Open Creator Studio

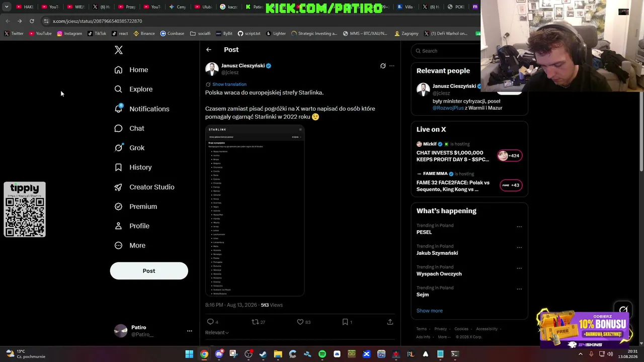coord(144,187)
